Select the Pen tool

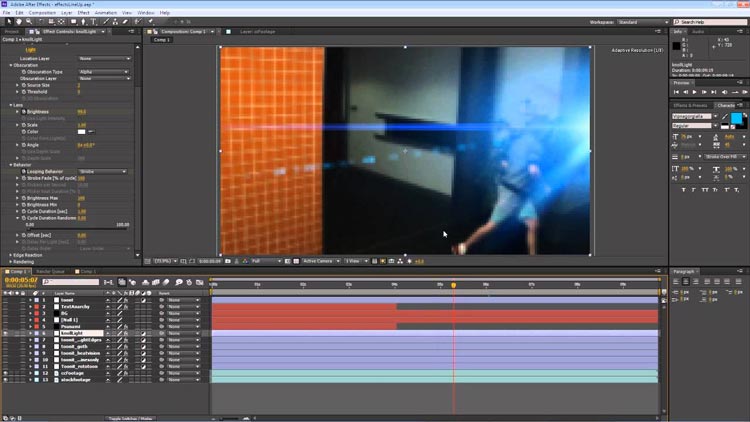84,22
